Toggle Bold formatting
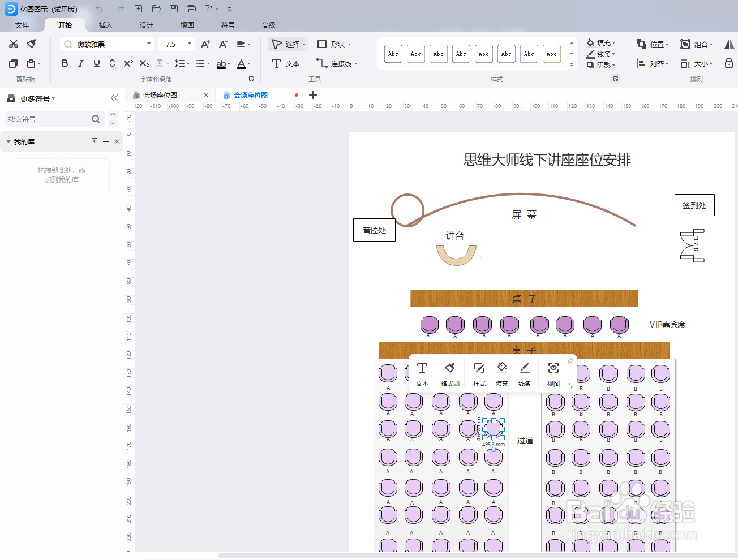Viewport: 738px width, 560px height. (x=65, y=63)
